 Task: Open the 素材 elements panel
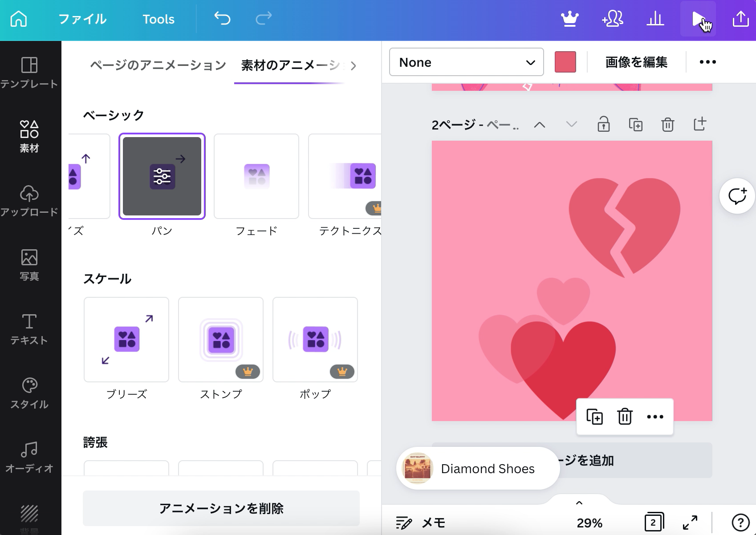coord(29,137)
